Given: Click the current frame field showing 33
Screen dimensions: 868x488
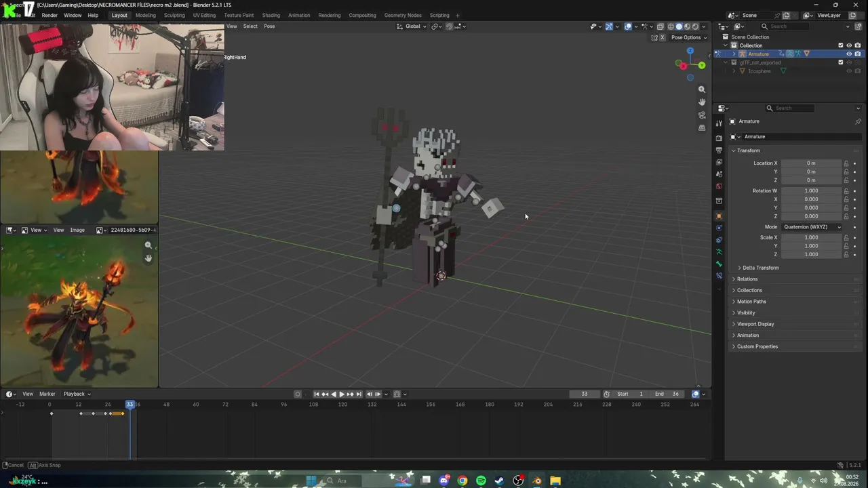Looking at the screenshot, I should [585, 394].
